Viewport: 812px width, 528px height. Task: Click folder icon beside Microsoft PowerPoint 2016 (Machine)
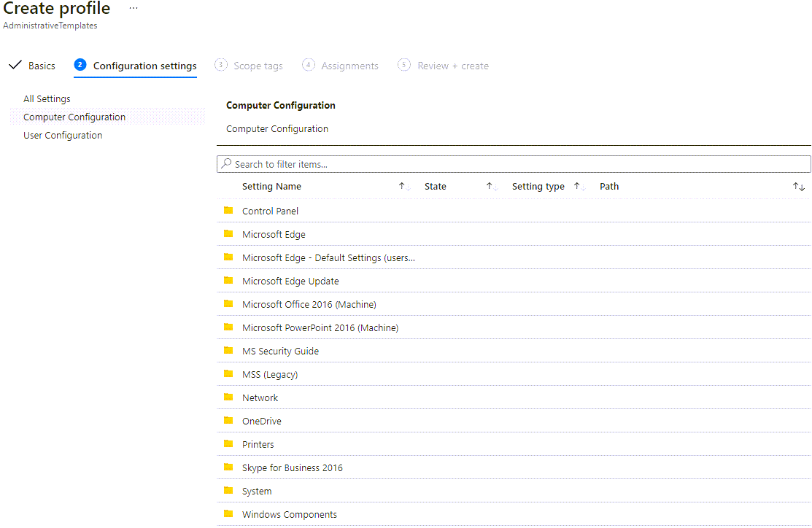228,327
